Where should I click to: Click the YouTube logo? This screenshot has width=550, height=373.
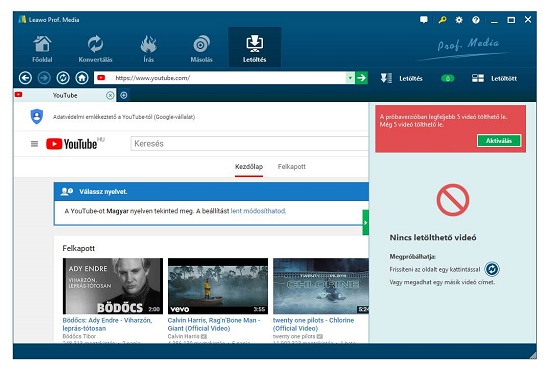tap(72, 144)
